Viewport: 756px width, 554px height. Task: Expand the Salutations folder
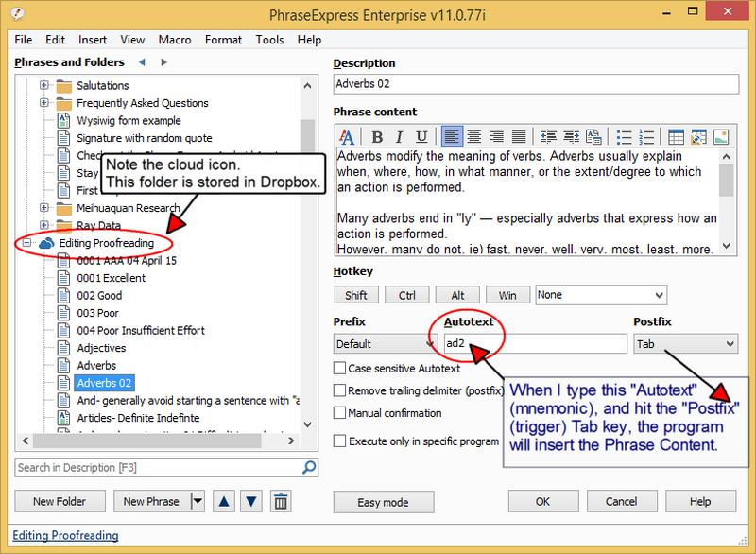43,85
